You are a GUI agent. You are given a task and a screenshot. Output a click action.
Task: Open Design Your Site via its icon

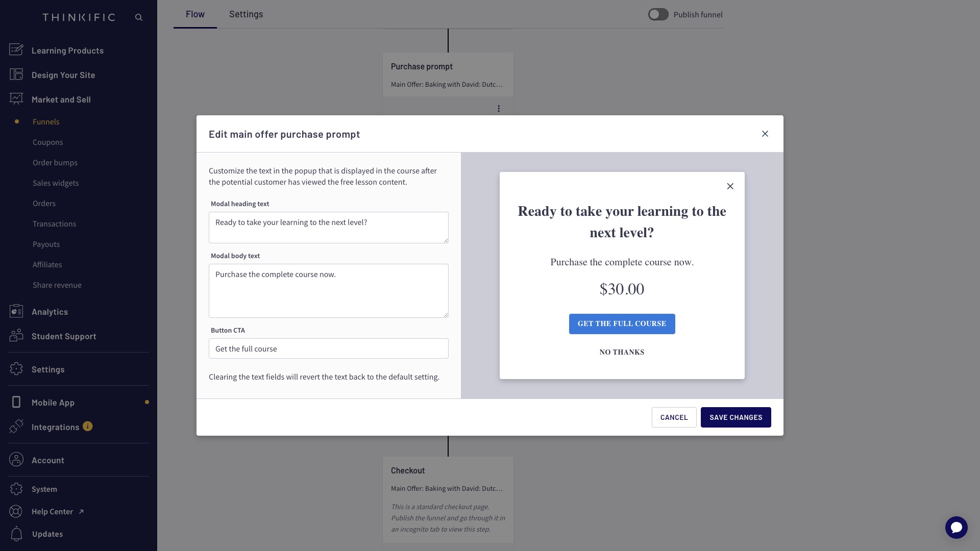pyautogui.click(x=16, y=74)
